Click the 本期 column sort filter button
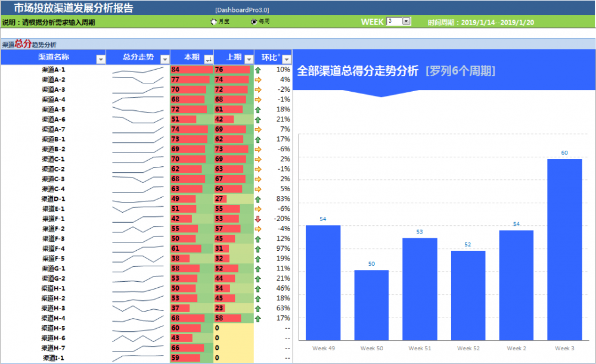The height and width of the screenshot is (364, 596). (x=208, y=59)
